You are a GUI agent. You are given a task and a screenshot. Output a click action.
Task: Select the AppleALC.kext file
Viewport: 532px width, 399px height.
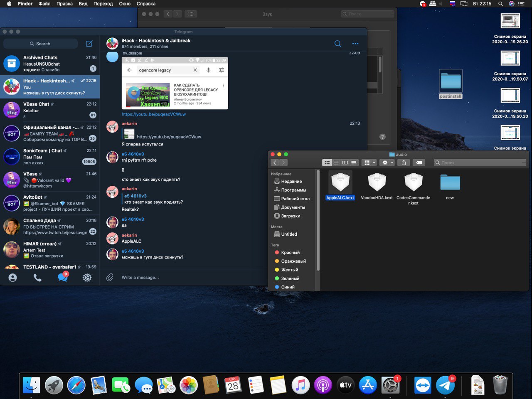coord(340,186)
